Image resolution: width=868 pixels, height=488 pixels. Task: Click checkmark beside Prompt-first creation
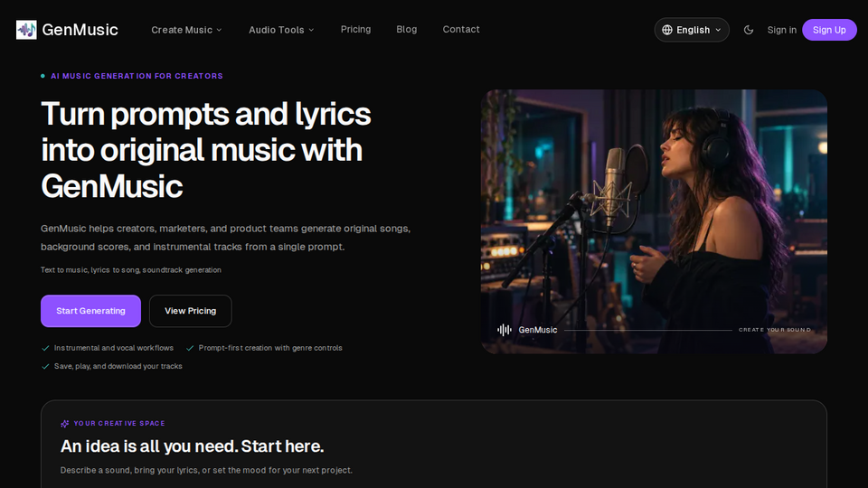[190, 348]
